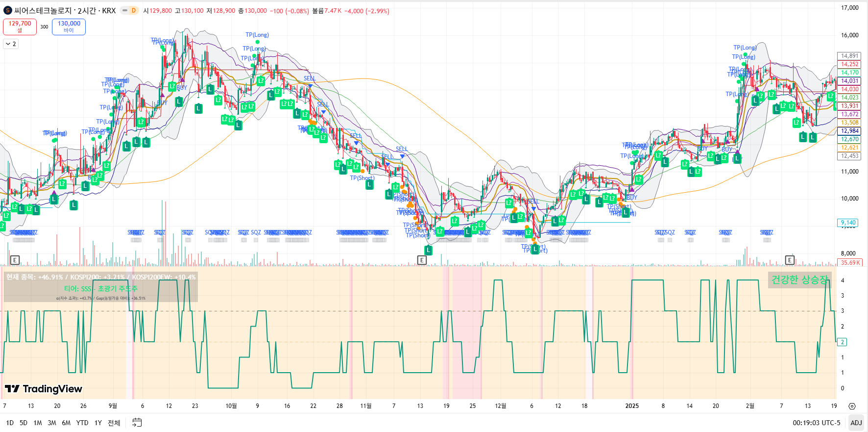Click the order quantity field showing 300

click(44, 27)
